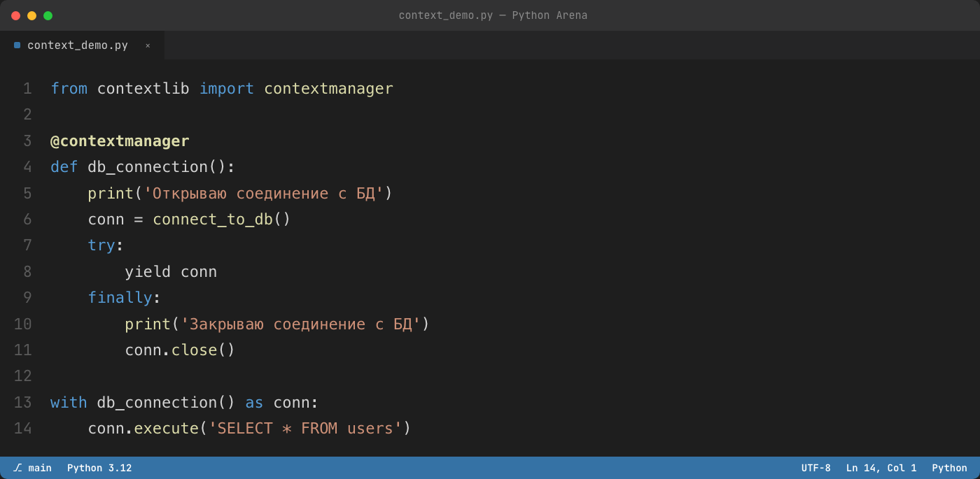Change file encoding UTF-8
Image resolution: width=980 pixels, height=479 pixels.
pos(816,468)
